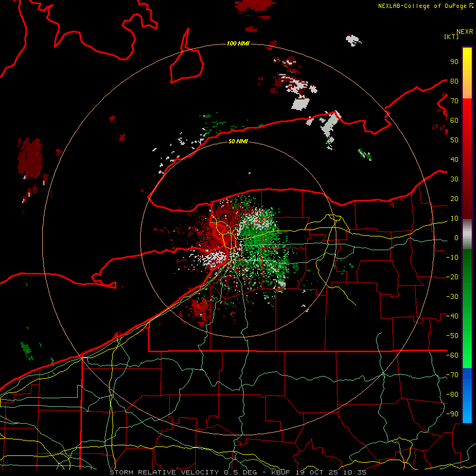Image resolution: width=476 pixels, height=476 pixels.
Task: Click the -30 value on the velocity scale
Action: [452, 297]
